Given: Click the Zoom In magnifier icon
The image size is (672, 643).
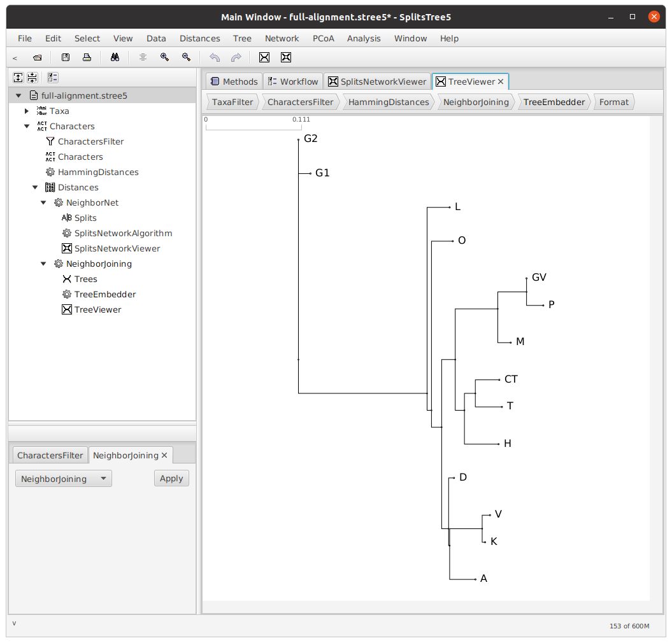Looking at the screenshot, I should tap(164, 57).
